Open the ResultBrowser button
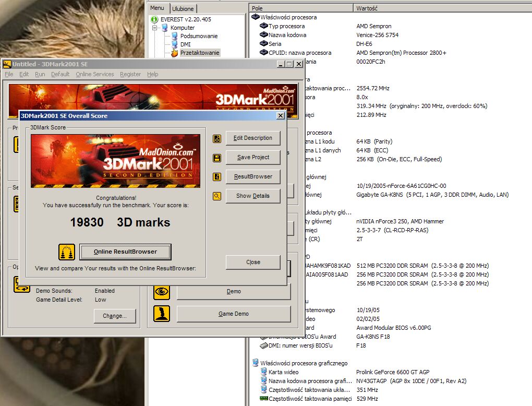Image resolution: width=532 pixels, height=406 pixels. (x=253, y=176)
